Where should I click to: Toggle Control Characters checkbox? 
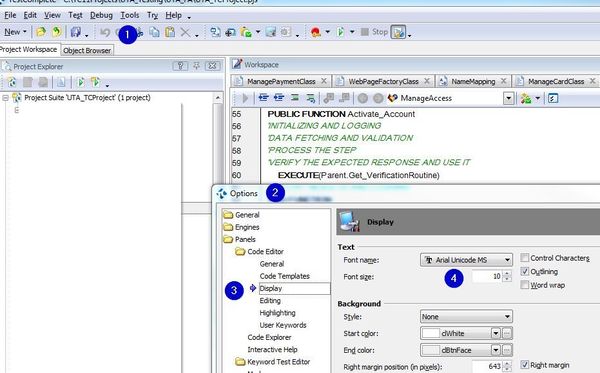pyautogui.click(x=525, y=258)
